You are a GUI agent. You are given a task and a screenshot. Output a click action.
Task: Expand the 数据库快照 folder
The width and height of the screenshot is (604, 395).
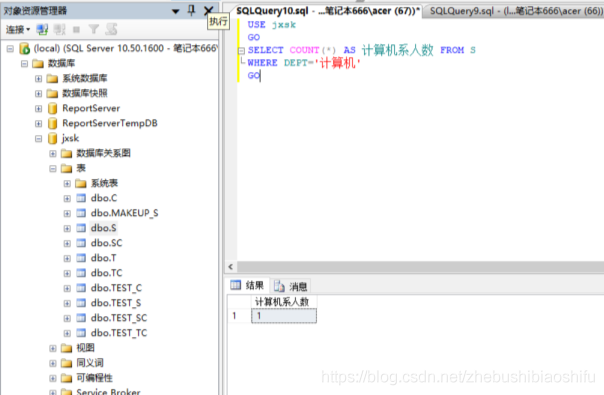click(x=39, y=93)
